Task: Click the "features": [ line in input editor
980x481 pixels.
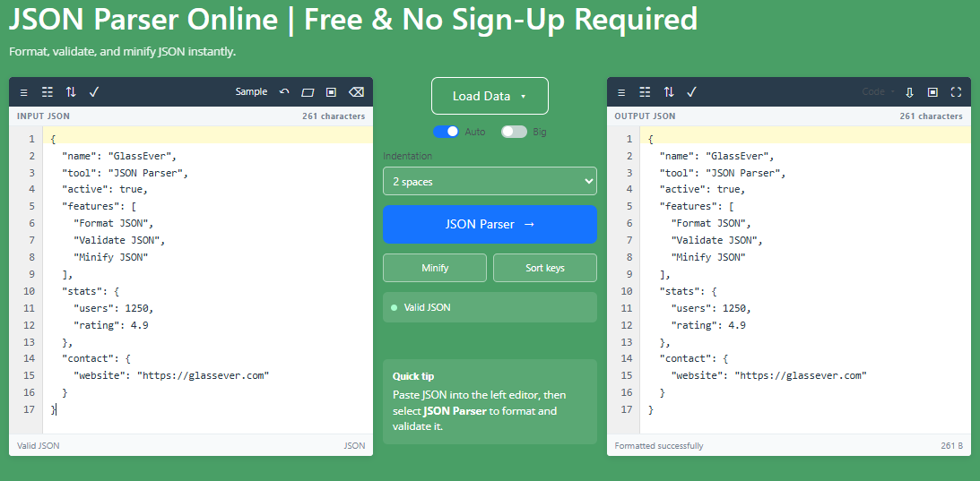Action: coord(99,207)
